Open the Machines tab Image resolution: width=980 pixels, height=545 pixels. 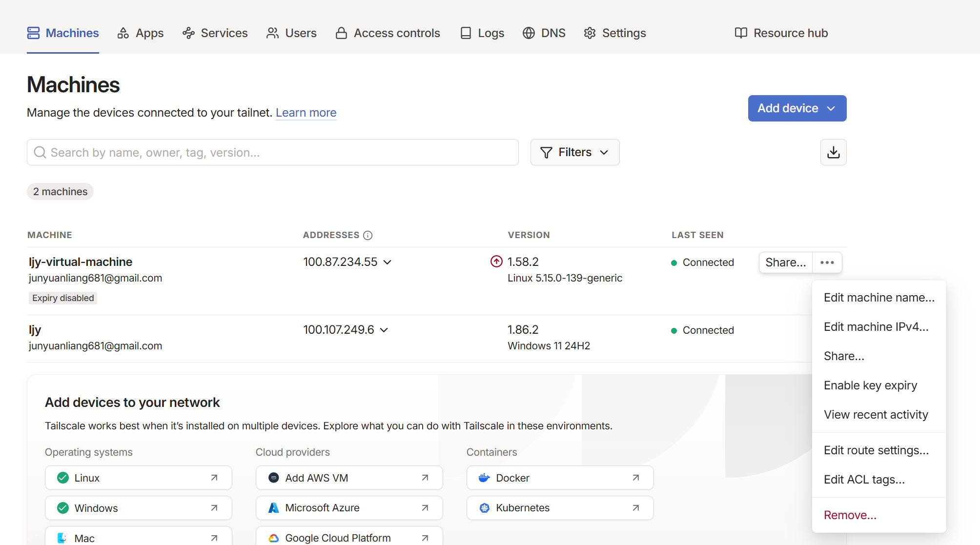tap(63, 33)
